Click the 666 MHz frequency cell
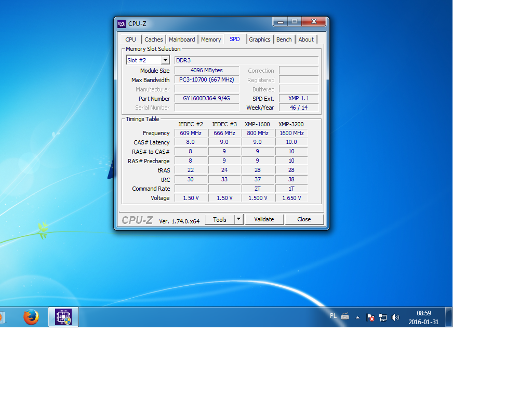The image size is (532, 399). (x=224, y=133)
